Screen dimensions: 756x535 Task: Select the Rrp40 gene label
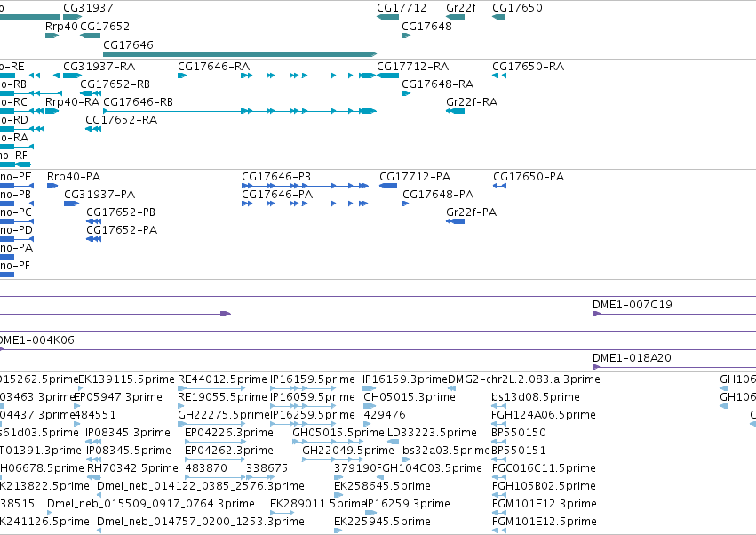click(61, 26)
